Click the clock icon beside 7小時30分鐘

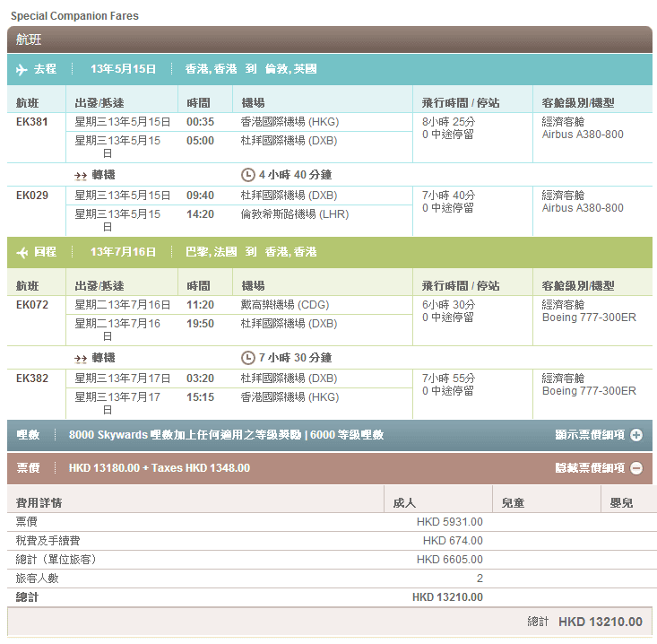pos(247,358)
